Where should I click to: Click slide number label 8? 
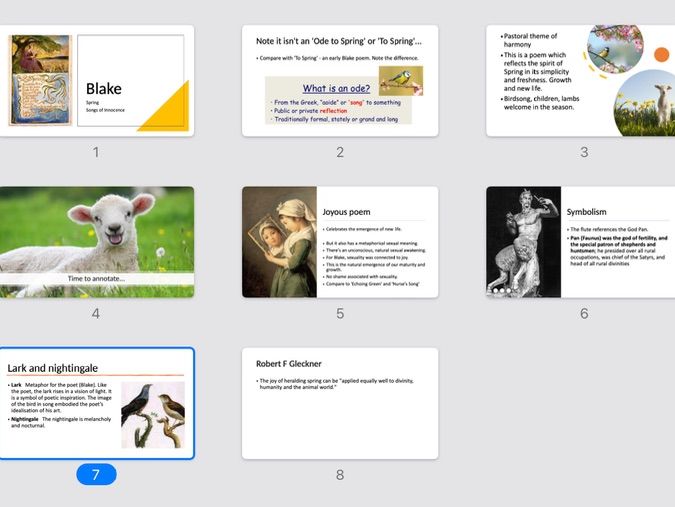(x=340, y=475)
